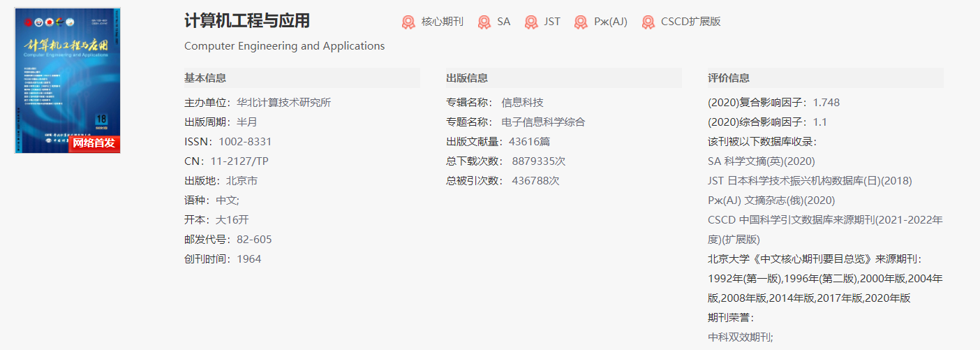Viewport: 980px width, 350px height.
Task: Click the SA 科学文摘(英)(2020) entry
Action: tap(762, 161)
